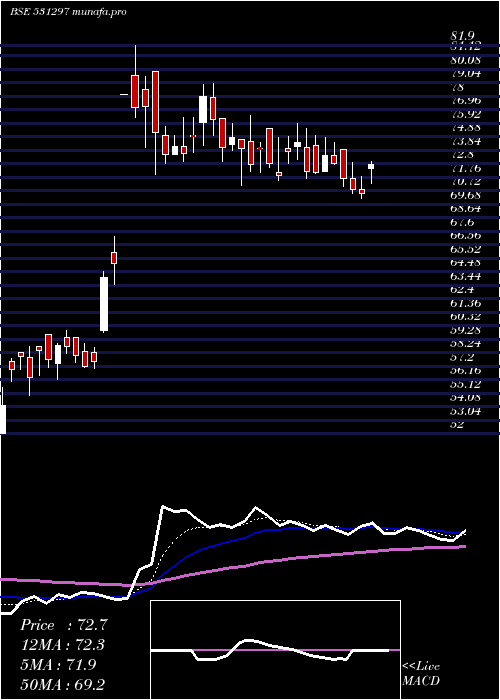Click the 54.08 price axis label
The width and height of the screenshot is (500, 700).
tap(466, 397)
